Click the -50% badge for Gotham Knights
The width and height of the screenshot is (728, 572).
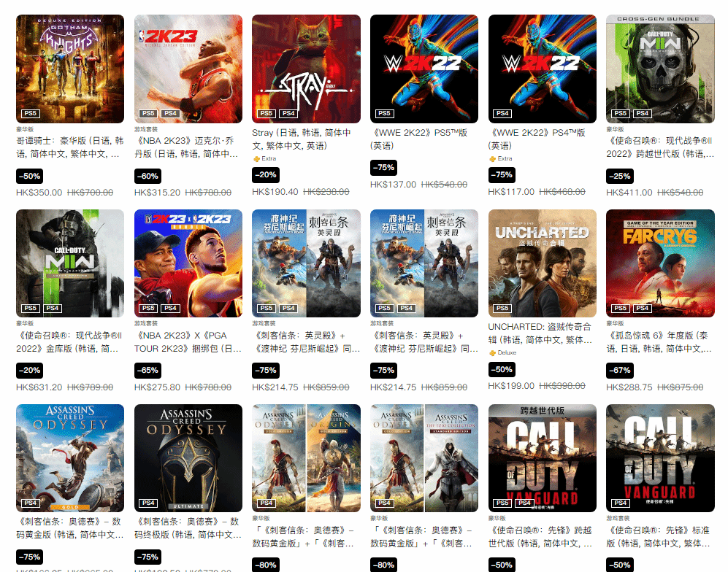tap(30, 177)
